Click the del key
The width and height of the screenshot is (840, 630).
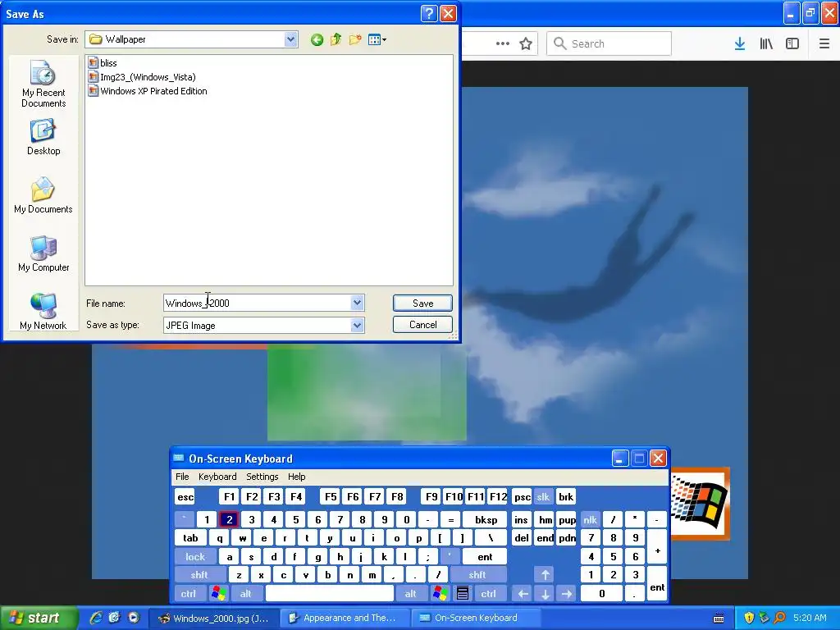[522, 538]
